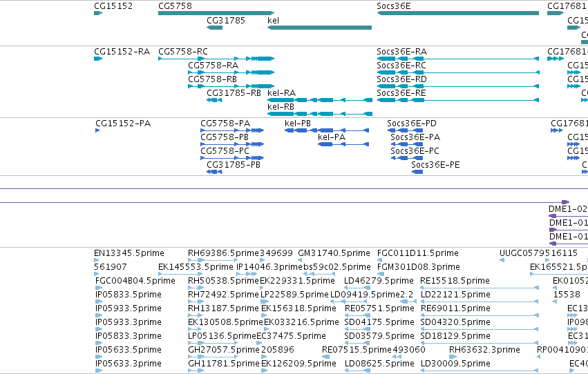The width and height of the screenshot is (588, 374).
Task: Click EST LD22121.5prime
Action: click(x=455, y=295)
